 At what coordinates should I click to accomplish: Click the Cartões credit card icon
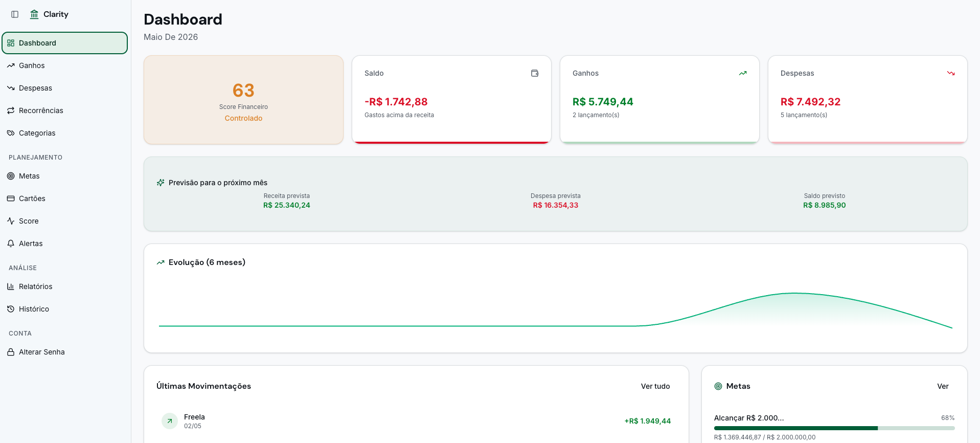tap(11, 198)
